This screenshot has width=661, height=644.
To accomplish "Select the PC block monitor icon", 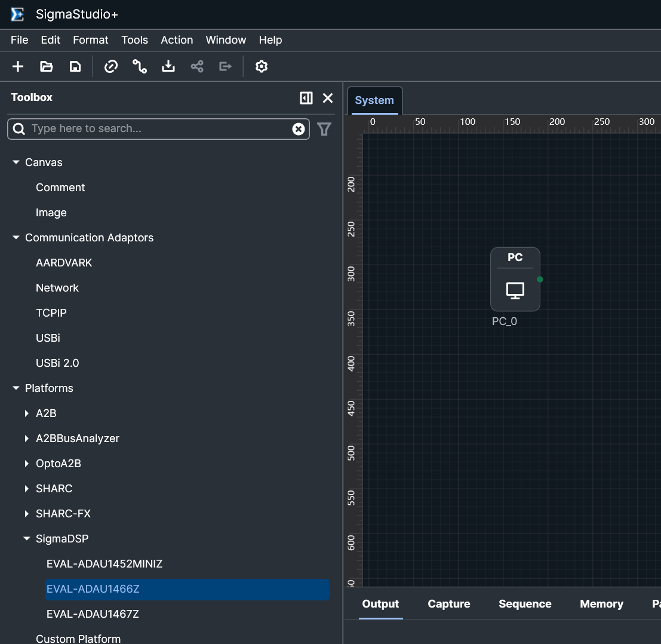I will 515,290.
